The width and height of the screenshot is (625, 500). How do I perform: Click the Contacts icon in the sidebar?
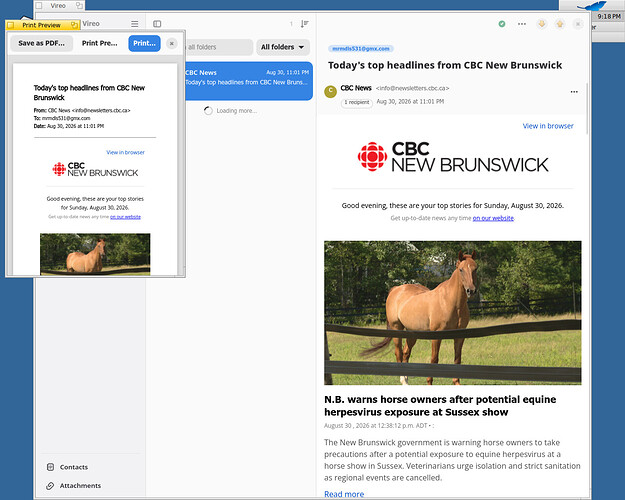(x=50, y=467)
